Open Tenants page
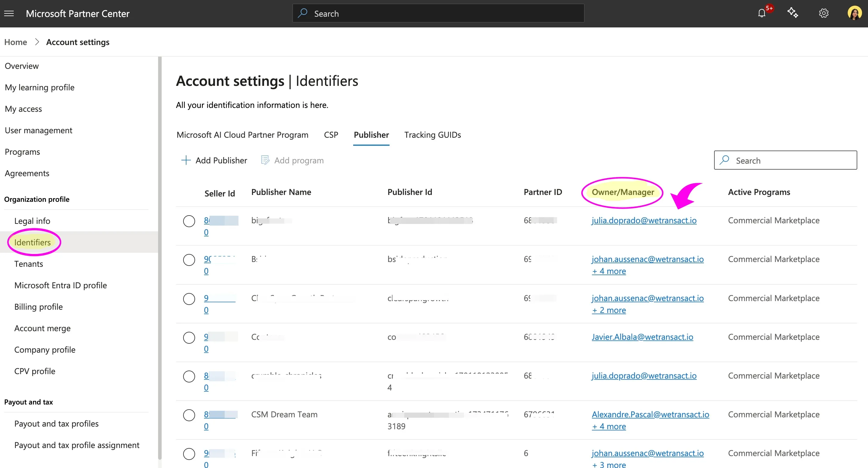 (29, 264)
